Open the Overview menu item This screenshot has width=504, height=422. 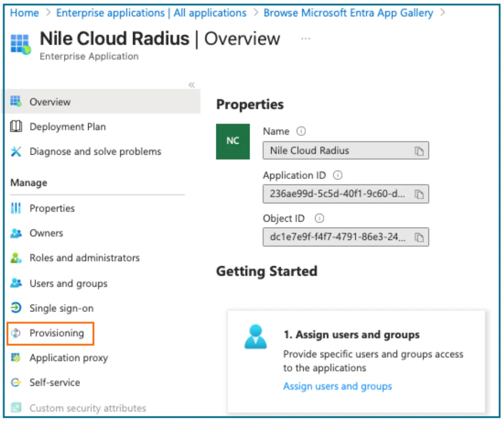tap(102, 101)
